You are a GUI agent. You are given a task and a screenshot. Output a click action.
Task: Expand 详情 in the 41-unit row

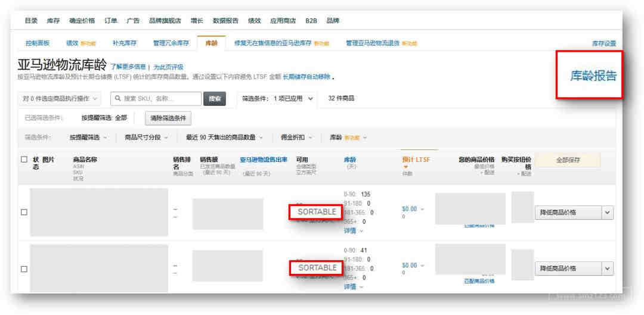(353, 287)
